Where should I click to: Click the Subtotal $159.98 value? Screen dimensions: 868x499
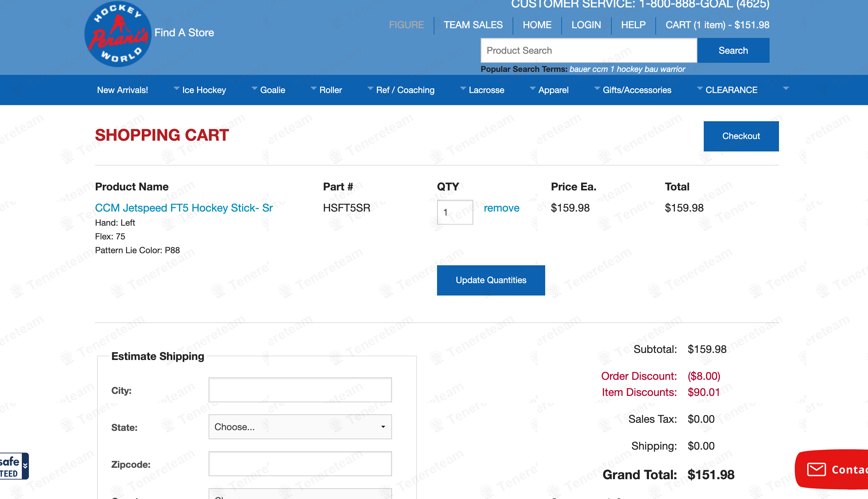[707, 349]
